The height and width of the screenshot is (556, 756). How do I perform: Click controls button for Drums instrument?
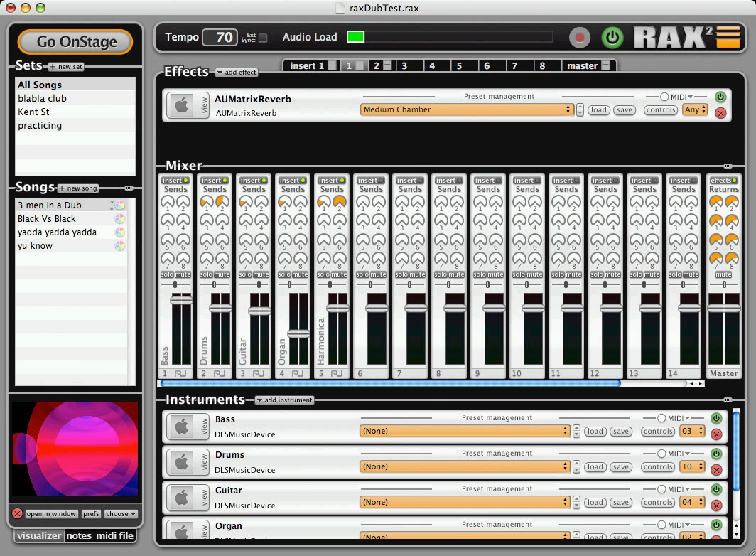pyautogui.click(x=658, y=466)
